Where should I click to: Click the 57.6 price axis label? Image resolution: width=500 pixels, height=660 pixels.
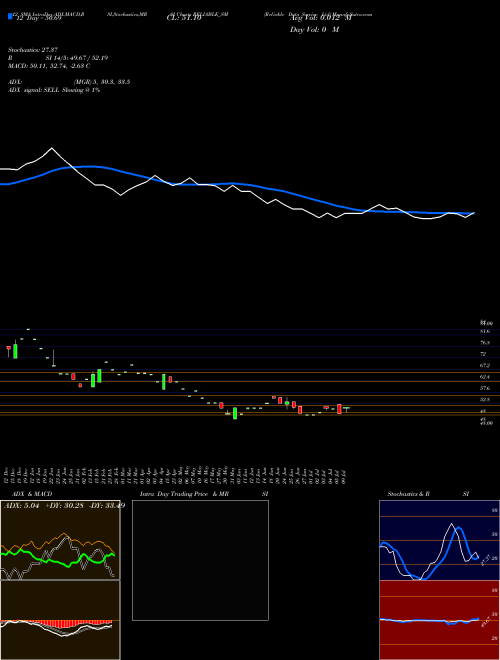point(485,388)
